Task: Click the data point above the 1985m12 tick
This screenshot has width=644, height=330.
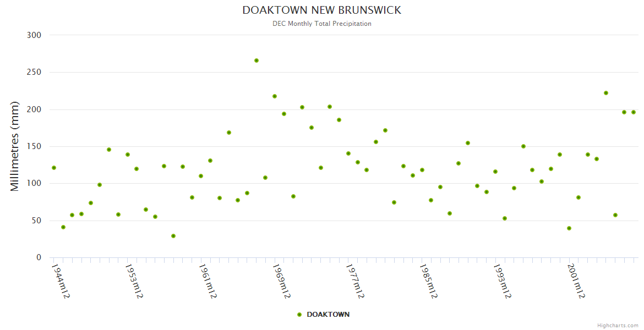Action: click(x=422, y=170)
